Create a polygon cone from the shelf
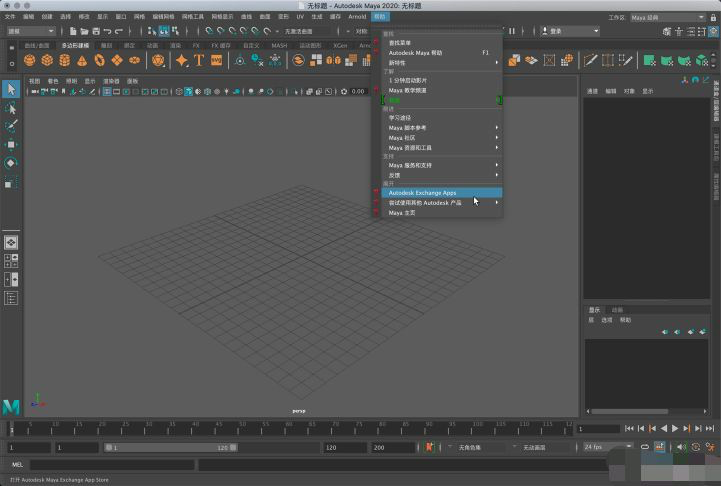The width and height of the screenshot is (721, 486). pyautogui.click(x=82, y=60)
